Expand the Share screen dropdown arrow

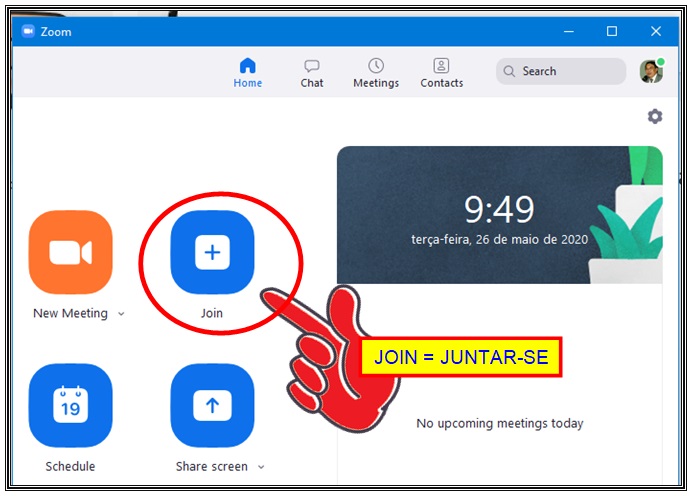(261, 467)
